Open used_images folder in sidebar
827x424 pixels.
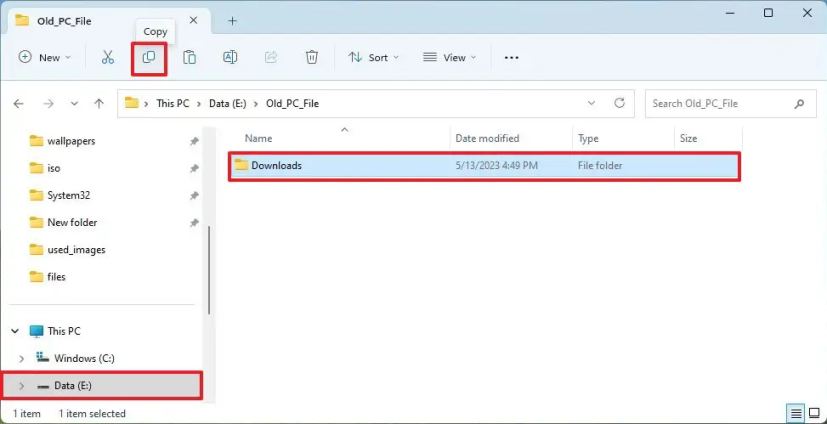[x=76, y=249]
